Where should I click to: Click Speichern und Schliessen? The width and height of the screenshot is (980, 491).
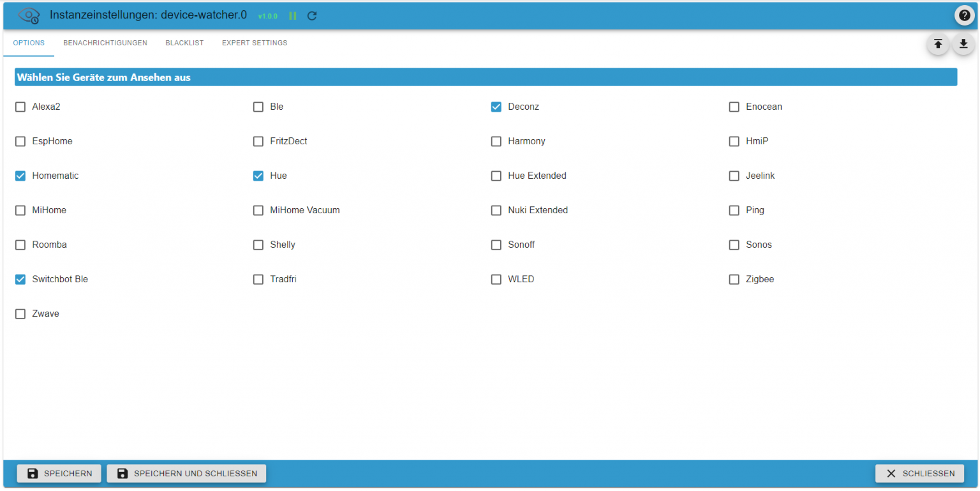pyautogui.click(x=186, y=473)
